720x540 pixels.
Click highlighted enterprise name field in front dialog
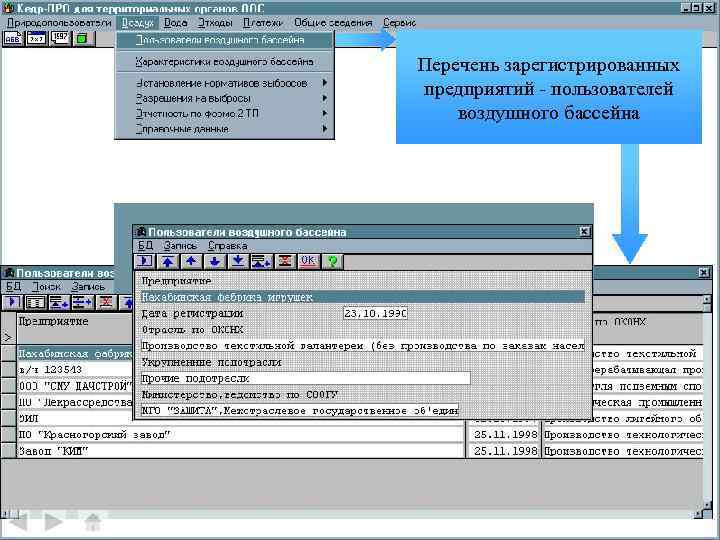coord(362,297)
